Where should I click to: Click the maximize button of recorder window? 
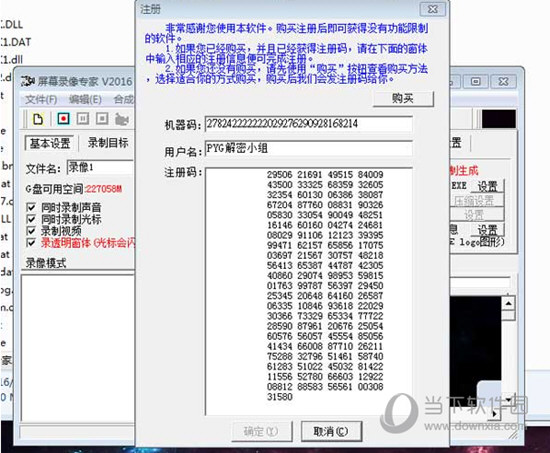(476, 81)
